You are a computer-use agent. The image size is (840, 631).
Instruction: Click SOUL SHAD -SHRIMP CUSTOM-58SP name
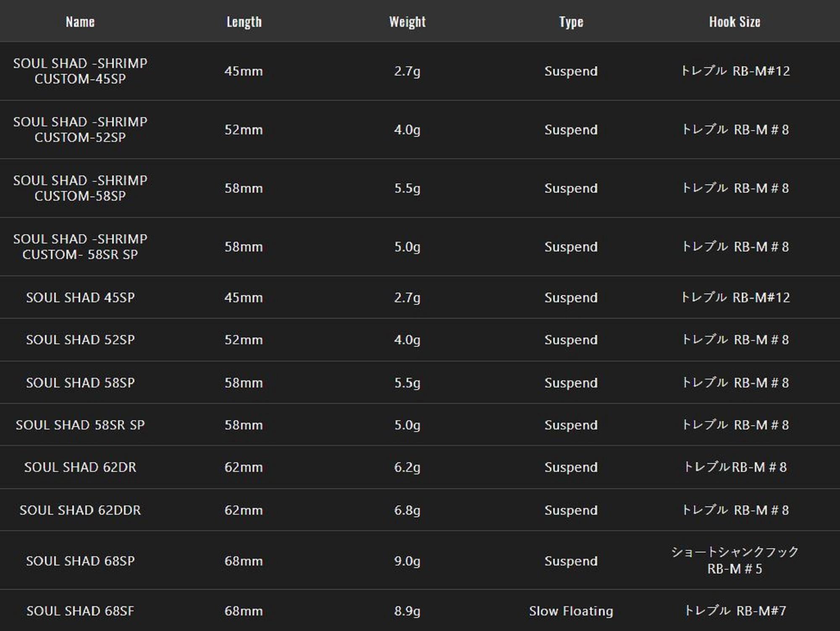point(80,188)
